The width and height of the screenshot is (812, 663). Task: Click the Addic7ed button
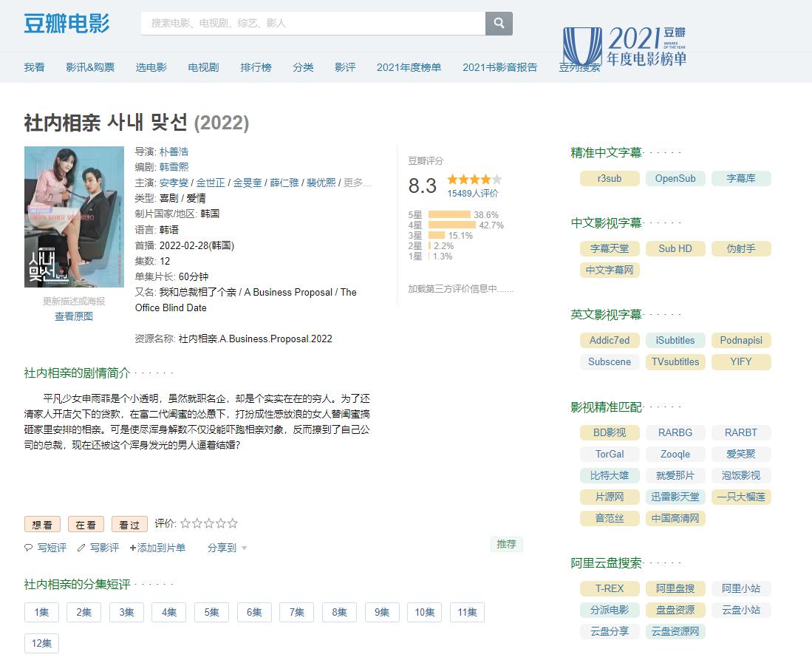tap(610, 340)
